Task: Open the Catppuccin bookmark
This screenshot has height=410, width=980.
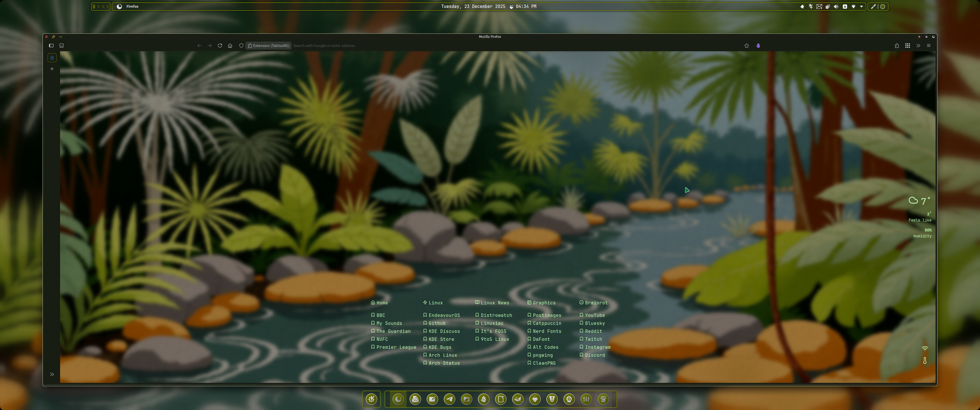Action: (x=544, y=323)
